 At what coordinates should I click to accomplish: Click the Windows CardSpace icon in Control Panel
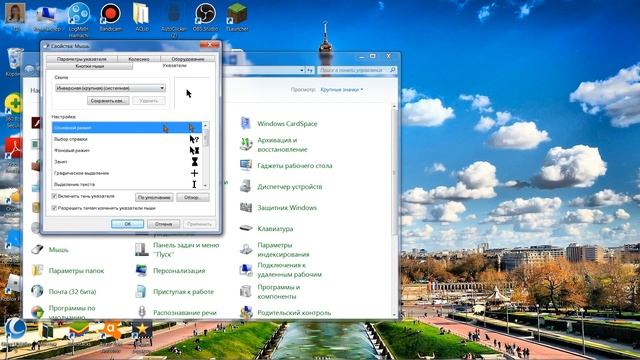tap(246, 123)
